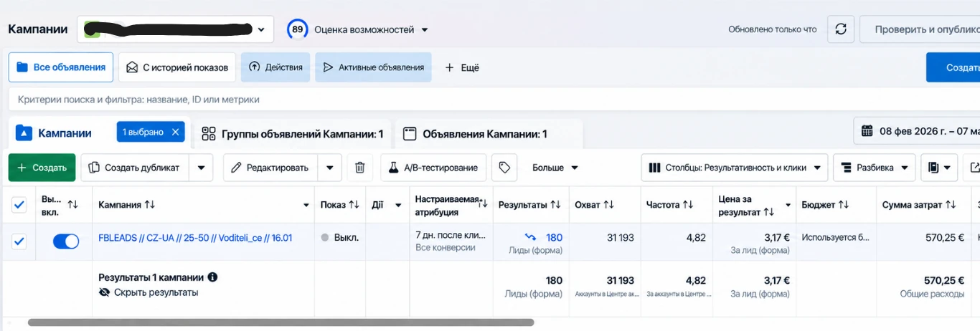Click A/B-тестирование button
The height and width of the screenshot is (331, 980).
click(433, 168)
